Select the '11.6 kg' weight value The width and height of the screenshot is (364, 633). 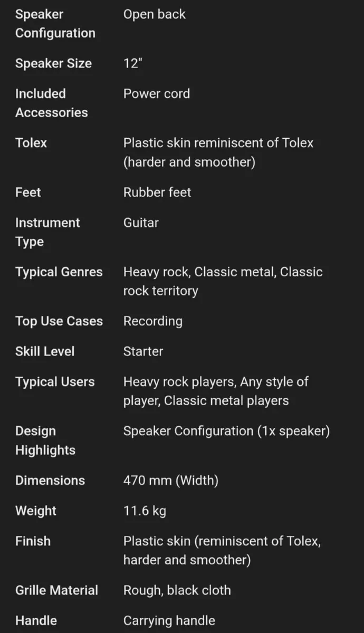145,511
